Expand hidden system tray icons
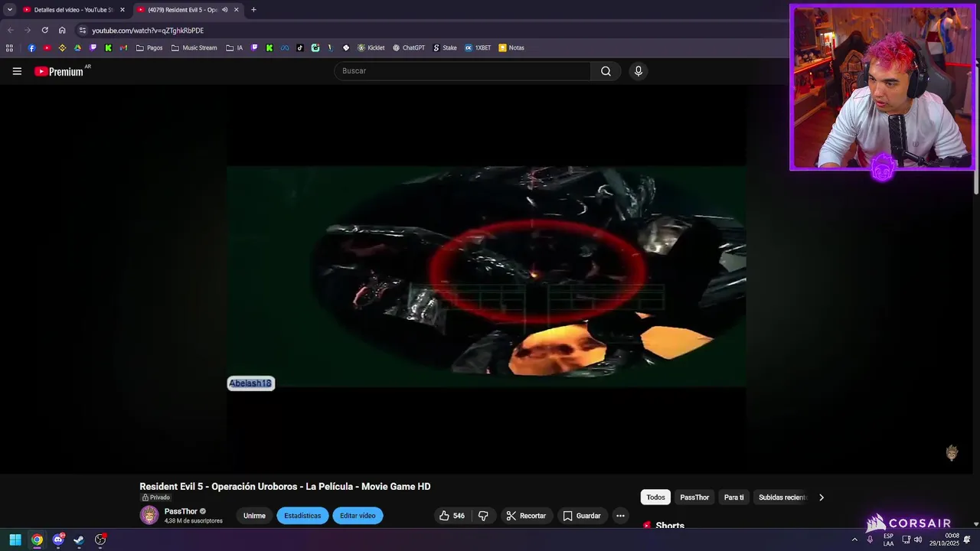The width and height of the screenshot is (980, 551). [854, 540]
